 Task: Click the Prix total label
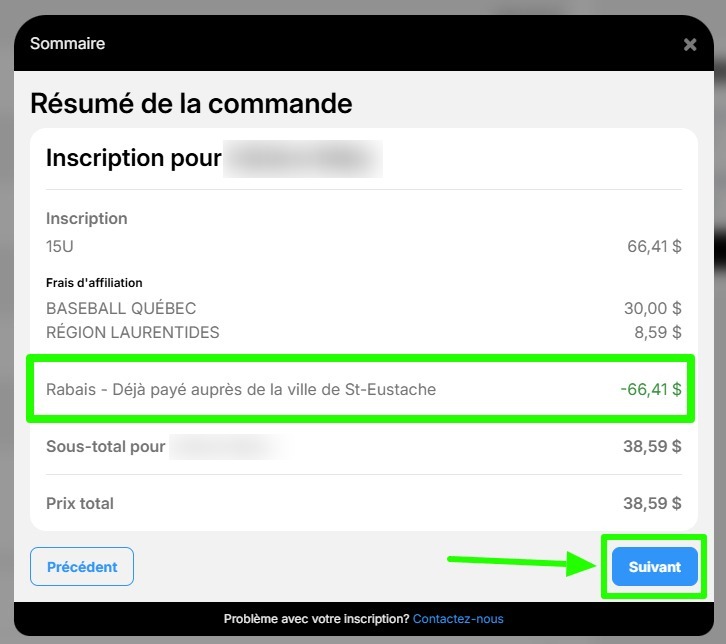[80, 503]
